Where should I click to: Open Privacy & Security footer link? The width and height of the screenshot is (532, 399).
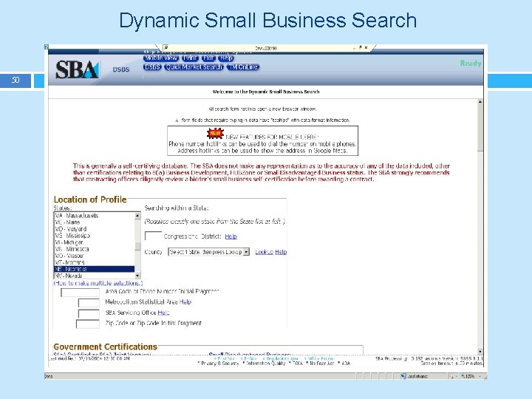point(220,363)
